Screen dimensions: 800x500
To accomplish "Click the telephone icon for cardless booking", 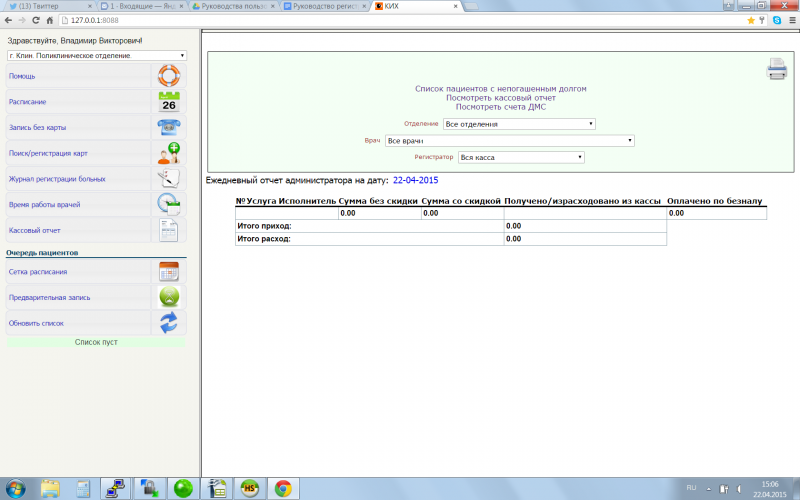I will (x=168, y=127).
